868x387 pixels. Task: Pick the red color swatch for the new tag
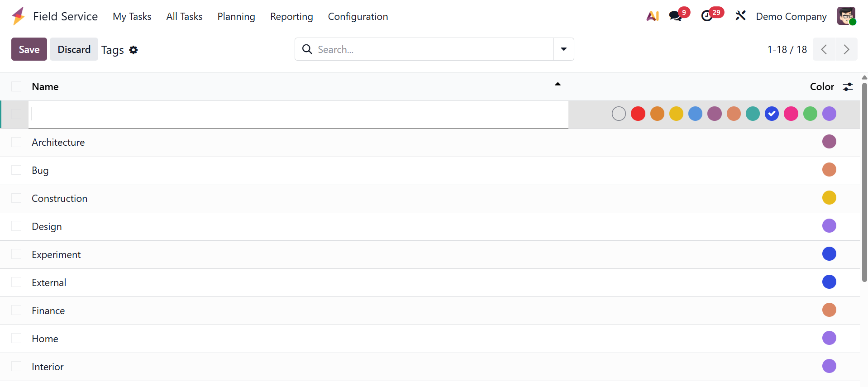(638, 114)
